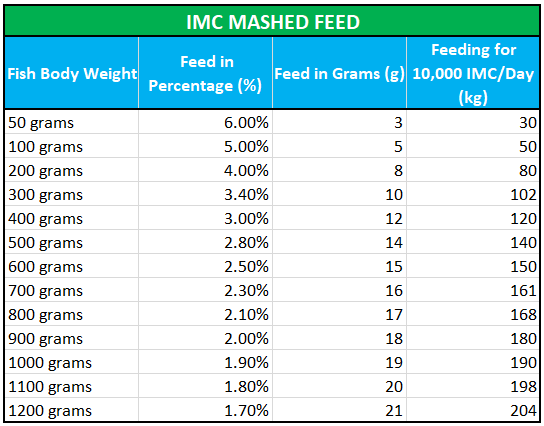
Task: Select the 600 grams row label
Action: coord(72,266)
